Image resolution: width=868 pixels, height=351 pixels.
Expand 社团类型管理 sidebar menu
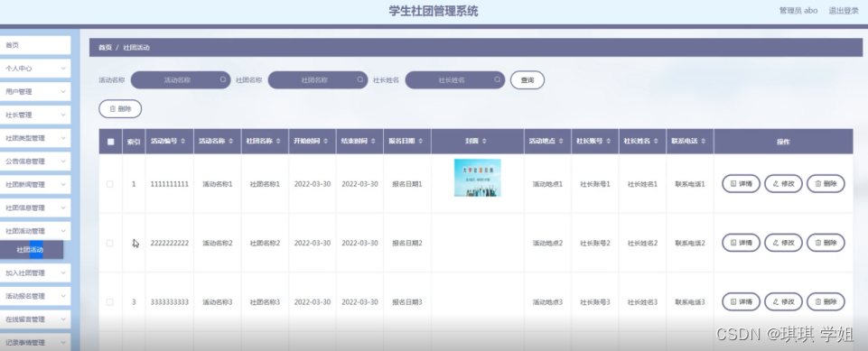35,138
